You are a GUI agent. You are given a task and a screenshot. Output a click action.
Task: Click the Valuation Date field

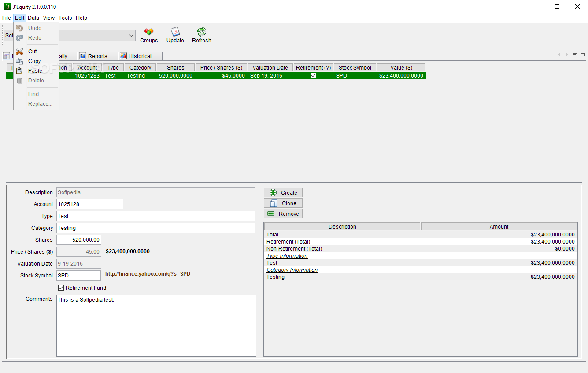(79, 264)
